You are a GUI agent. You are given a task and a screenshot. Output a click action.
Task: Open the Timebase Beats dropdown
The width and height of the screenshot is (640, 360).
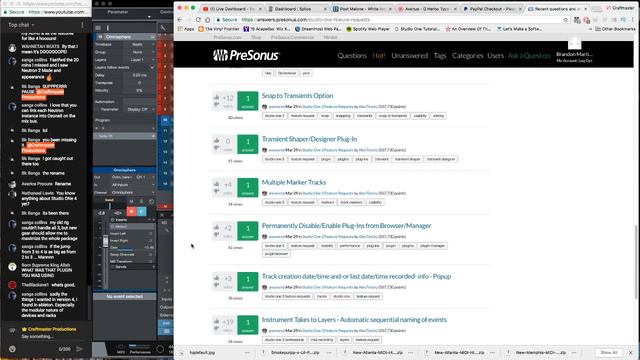click(139, 44)
